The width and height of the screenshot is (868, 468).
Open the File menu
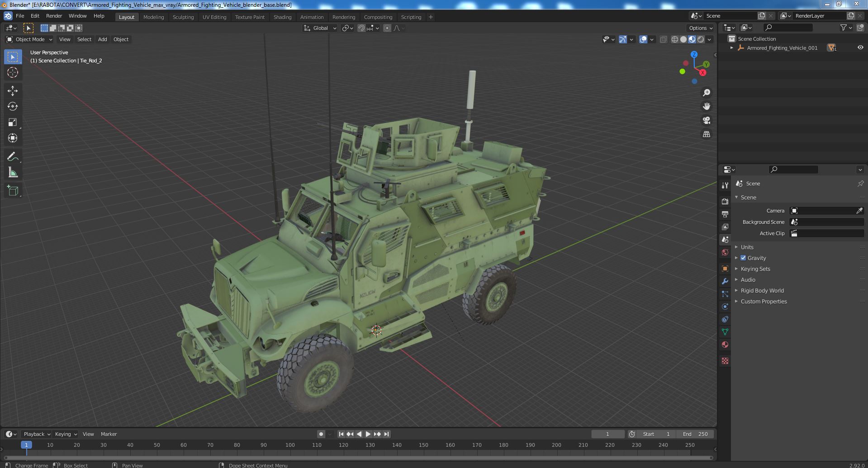[x=20, y=16]
